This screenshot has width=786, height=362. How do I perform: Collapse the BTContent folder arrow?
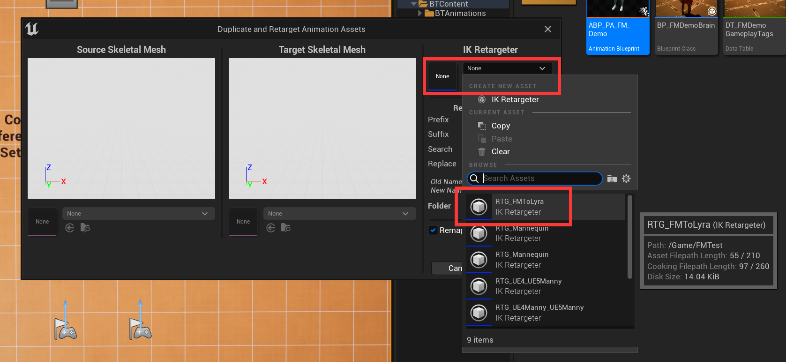[x=414, y=4]
